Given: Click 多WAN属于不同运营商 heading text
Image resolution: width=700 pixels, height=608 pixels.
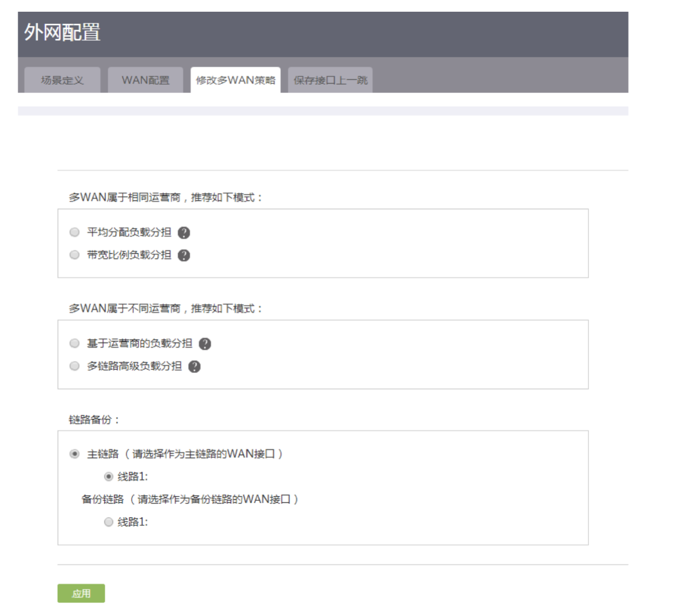Looking at the screenshot, I should [166, 308].
